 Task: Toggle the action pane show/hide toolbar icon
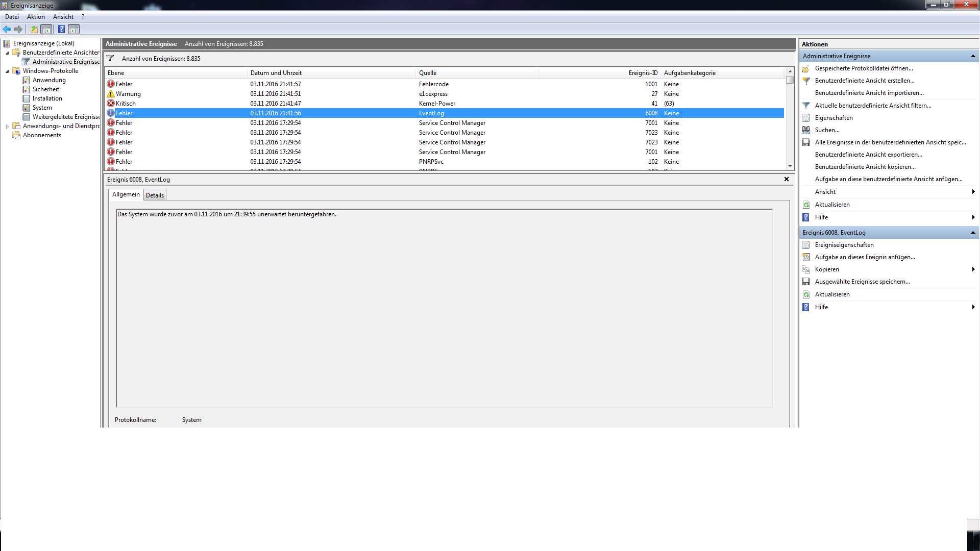point(74,29)
